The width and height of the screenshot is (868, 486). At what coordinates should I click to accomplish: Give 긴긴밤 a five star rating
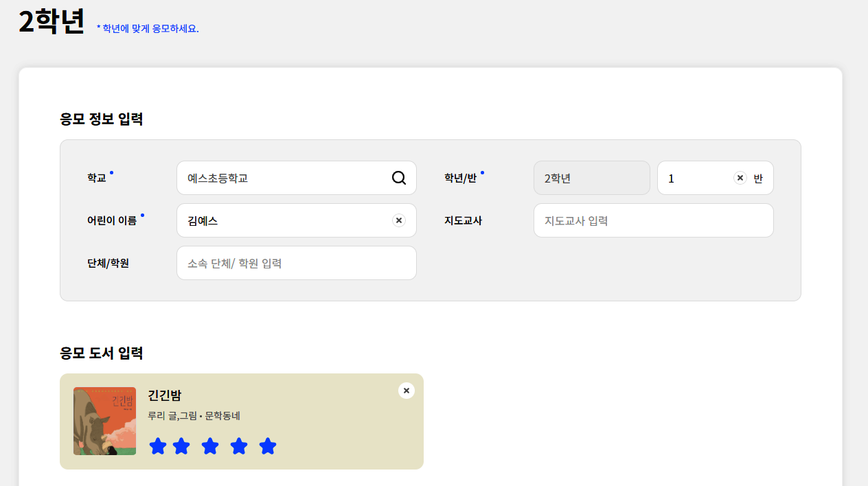click(x=268, y=446)
